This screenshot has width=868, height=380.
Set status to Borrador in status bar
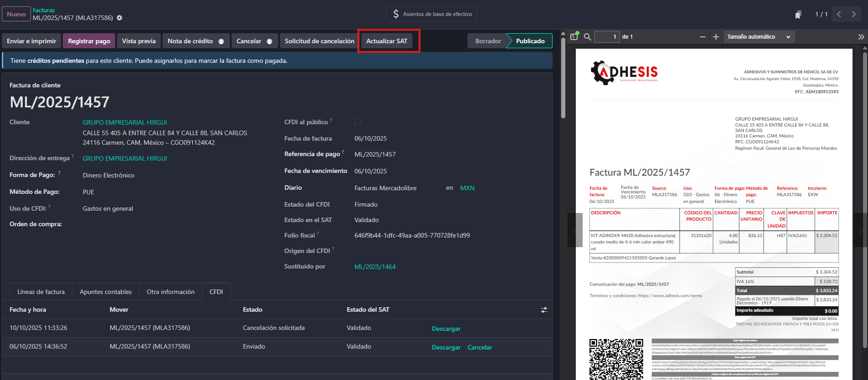click(x=487, y=41)
